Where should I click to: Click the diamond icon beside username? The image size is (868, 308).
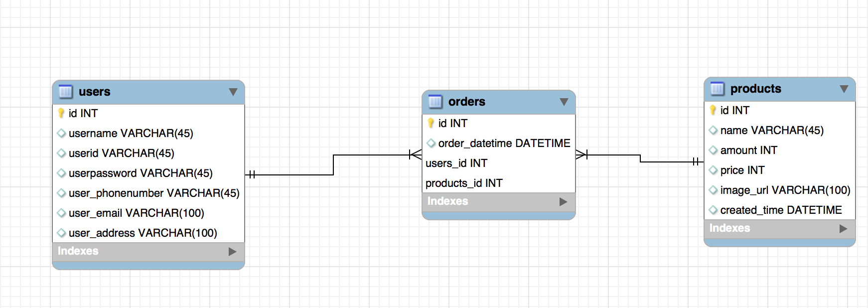(x=61, y=133)
